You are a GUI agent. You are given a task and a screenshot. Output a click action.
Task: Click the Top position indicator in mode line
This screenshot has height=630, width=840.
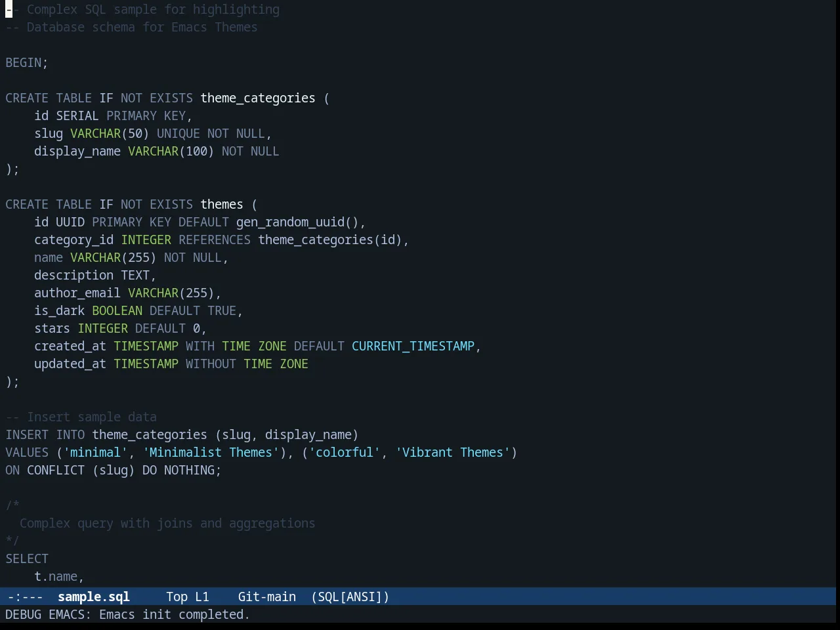(177, 597)
